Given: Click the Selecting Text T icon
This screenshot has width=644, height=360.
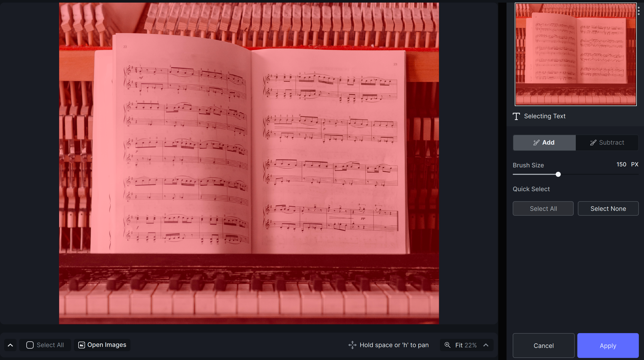Looking at the screenshot, I should pos(516,116).
